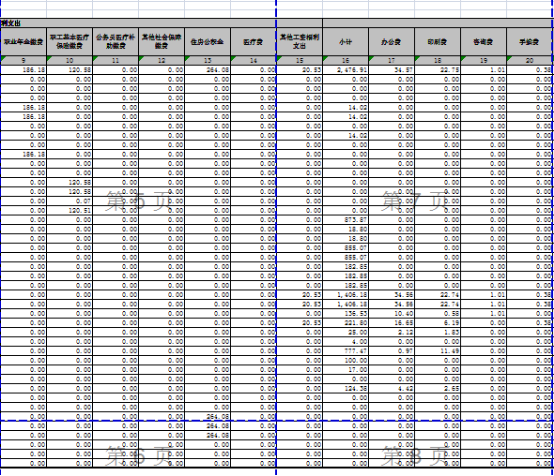The height and width of the screenshot is (476, 554).
Task: Click column number cell 20
Action: click(x=529, y=60)
